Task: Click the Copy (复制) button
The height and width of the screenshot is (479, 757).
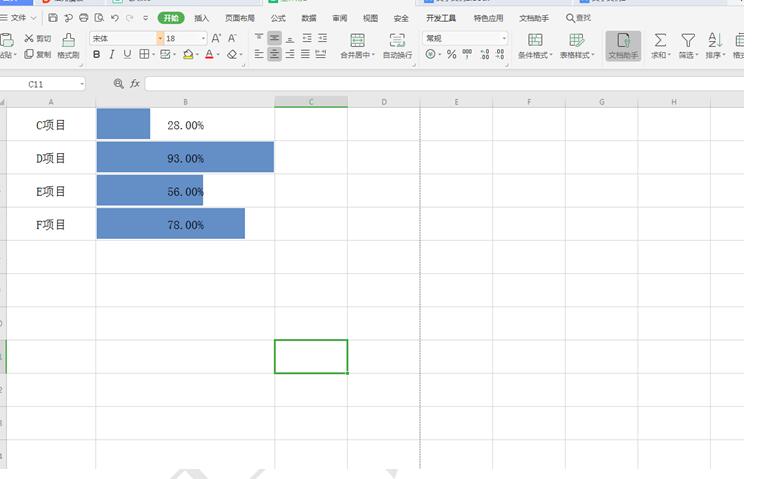Action: point(38,54)
